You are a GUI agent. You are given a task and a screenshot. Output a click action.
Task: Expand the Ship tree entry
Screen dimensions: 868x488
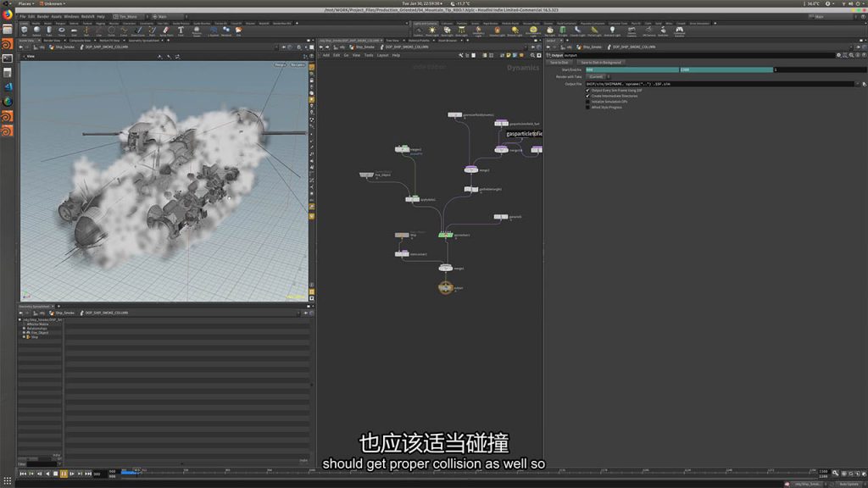tap(24, 337)
